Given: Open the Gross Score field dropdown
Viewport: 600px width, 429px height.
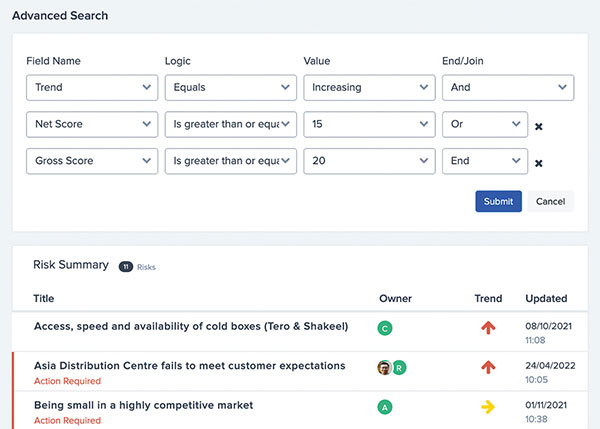Looking at the screenshot, I should point(92,161).
